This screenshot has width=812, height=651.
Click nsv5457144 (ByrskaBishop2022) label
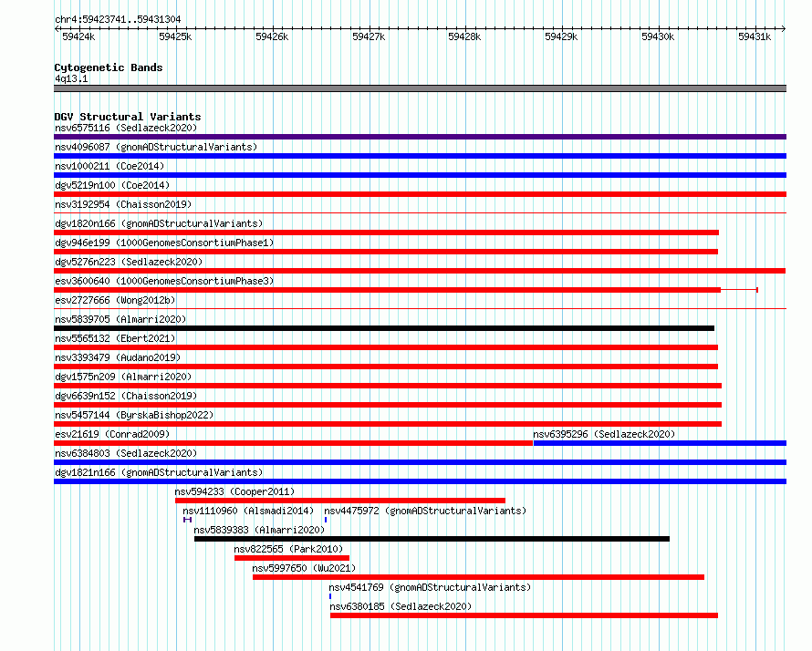click(134, 415)
